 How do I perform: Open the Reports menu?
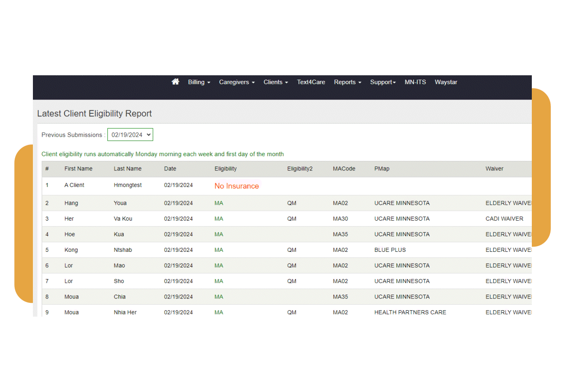347,82
